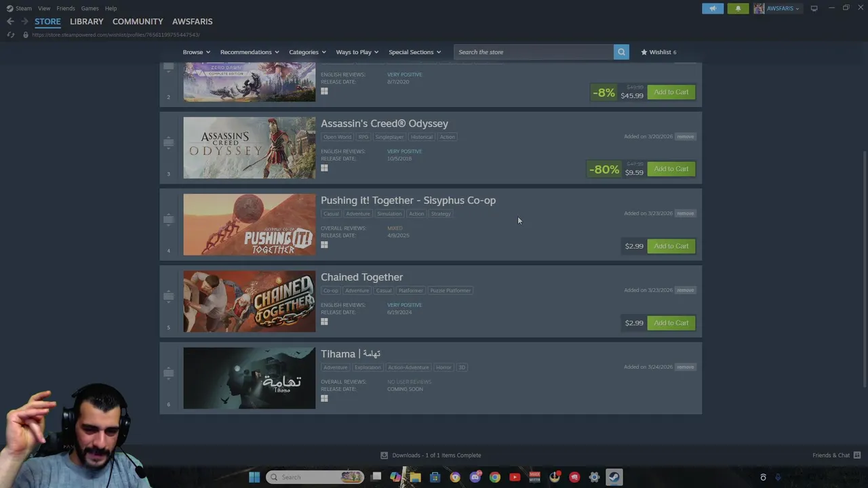Viewport: 868px width, 488px height.
Task: Click the Downloads status icon
Action: (x=384, y=455)
